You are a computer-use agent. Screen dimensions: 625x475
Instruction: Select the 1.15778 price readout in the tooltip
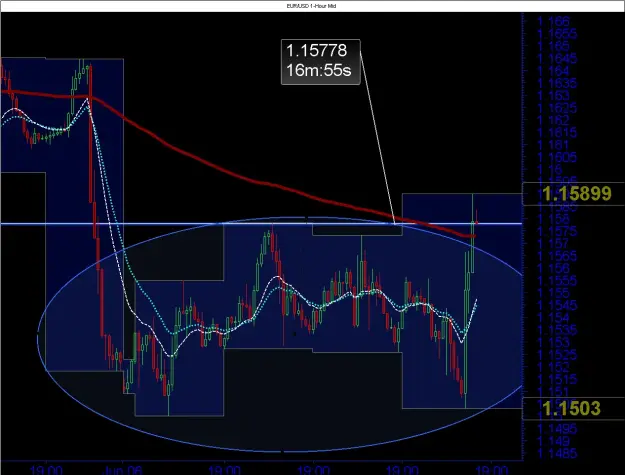tap(316, 51)
